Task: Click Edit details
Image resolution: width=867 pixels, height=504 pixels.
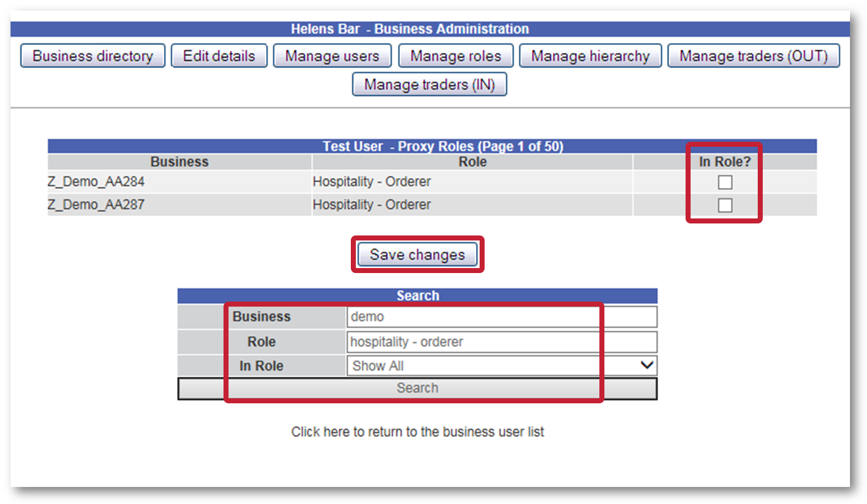Action: (219, 56)
